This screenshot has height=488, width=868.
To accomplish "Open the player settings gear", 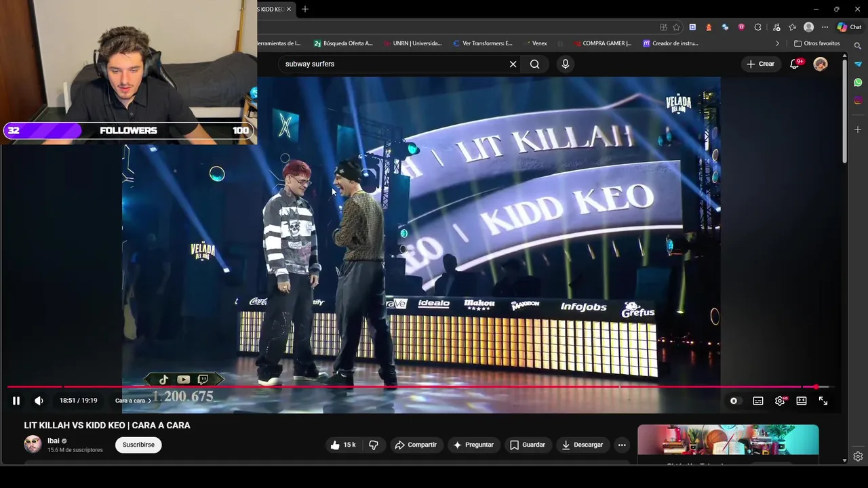I will [x=780, y=401].
